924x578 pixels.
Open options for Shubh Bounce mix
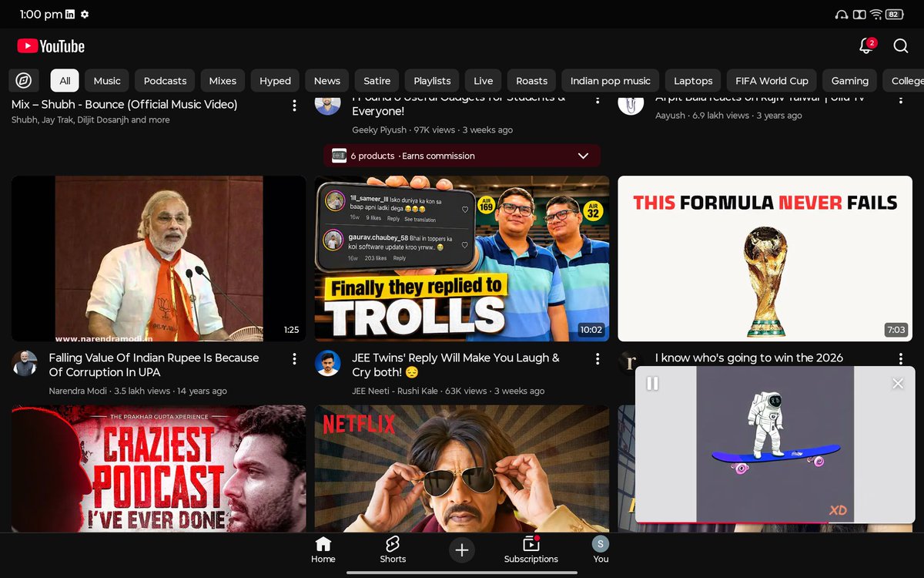click(294, 106)
